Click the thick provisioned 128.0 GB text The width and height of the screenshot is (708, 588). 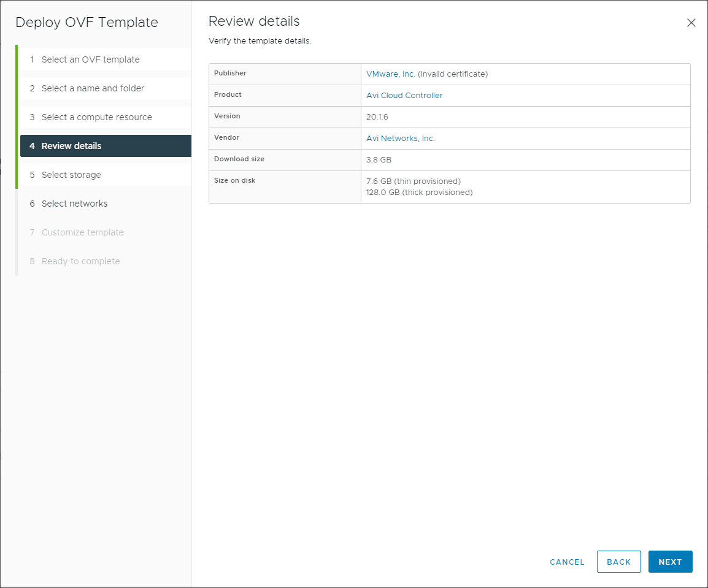tap(419, 193)
